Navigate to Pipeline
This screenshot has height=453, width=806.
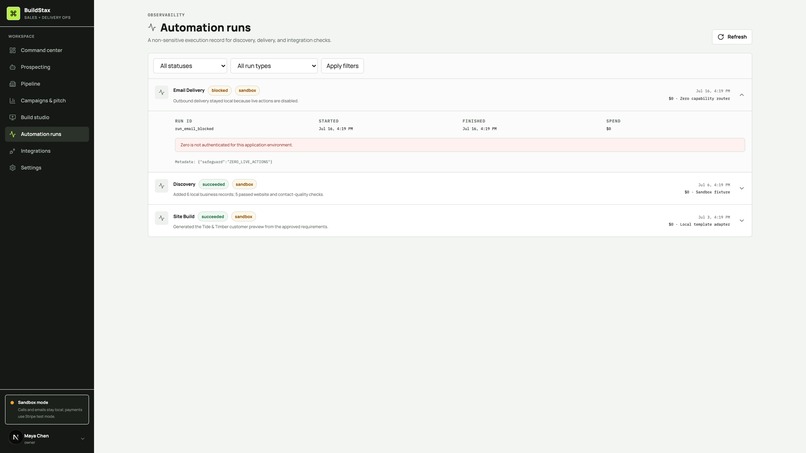click(x=47, y=84)
